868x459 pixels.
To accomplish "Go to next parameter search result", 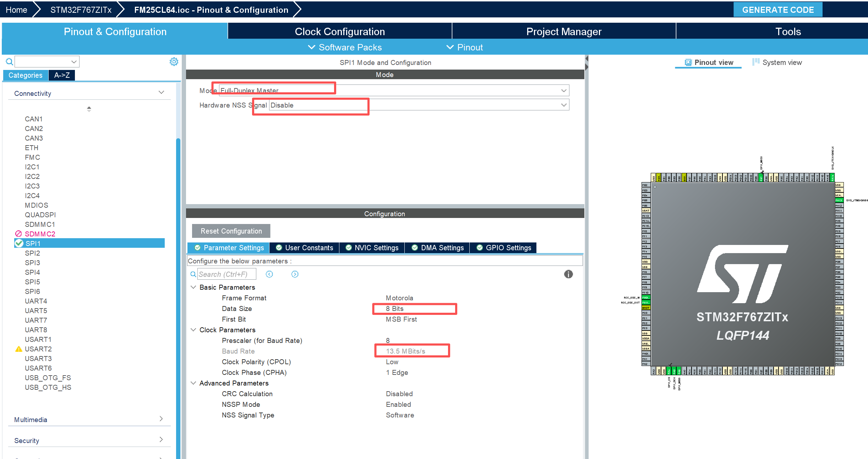I will 295,274.
